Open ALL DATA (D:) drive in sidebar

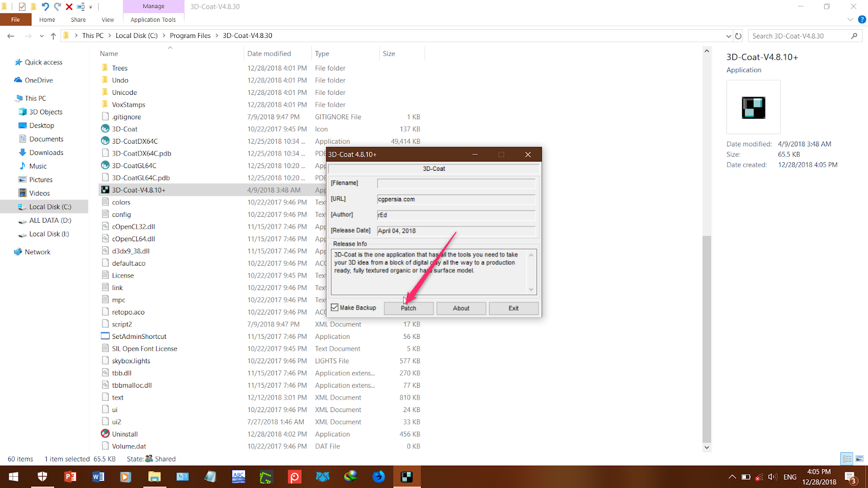[50, 220]
